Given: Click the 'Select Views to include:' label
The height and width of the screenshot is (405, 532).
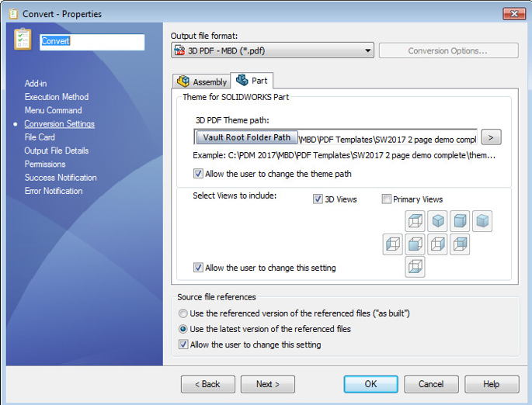Looking at the screenshot, I should click(x=235, y=196).
